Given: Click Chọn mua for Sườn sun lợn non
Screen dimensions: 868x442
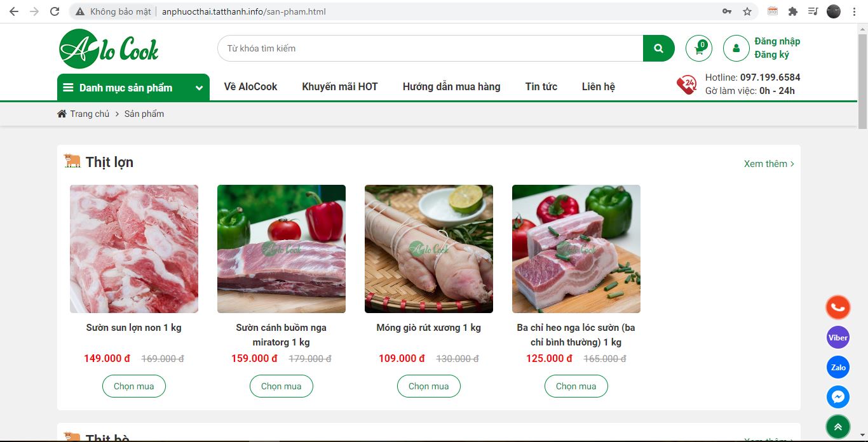Looking at the screenshot, I should 133,386.
